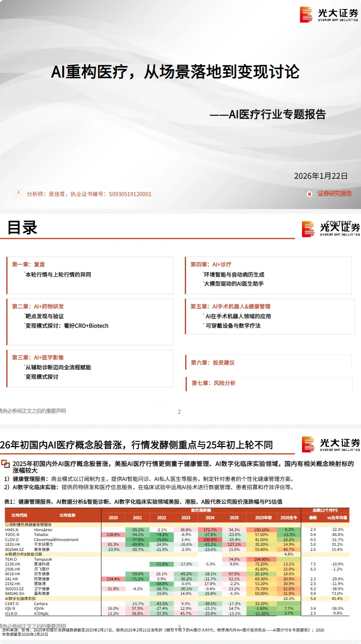The width and height of the screenshot is (361, 644).
Task: Click company name ICONplc
Action: coord(41,613)
